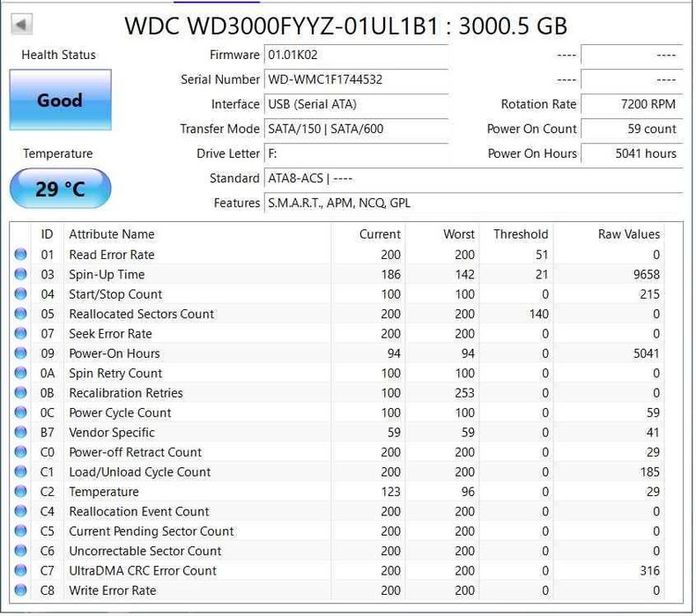Click the status orb for Reallocation Event Count

(x=20, y=511)
